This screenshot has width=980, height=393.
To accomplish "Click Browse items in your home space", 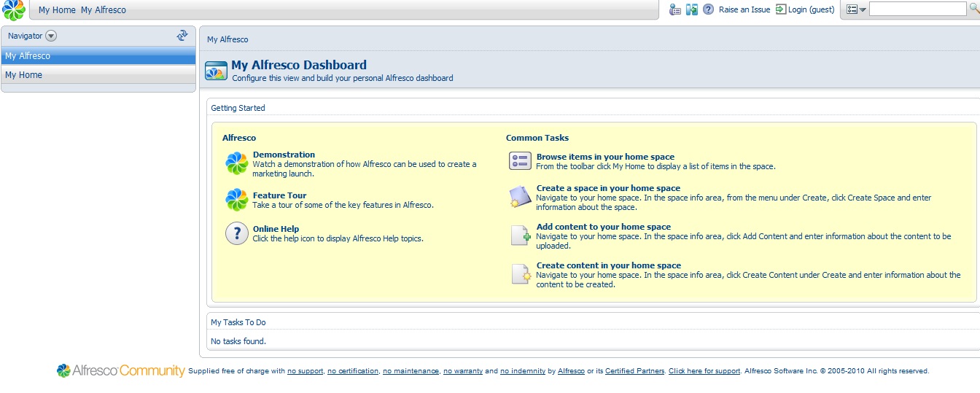I will pyautogui.click(x=605, y=157).
